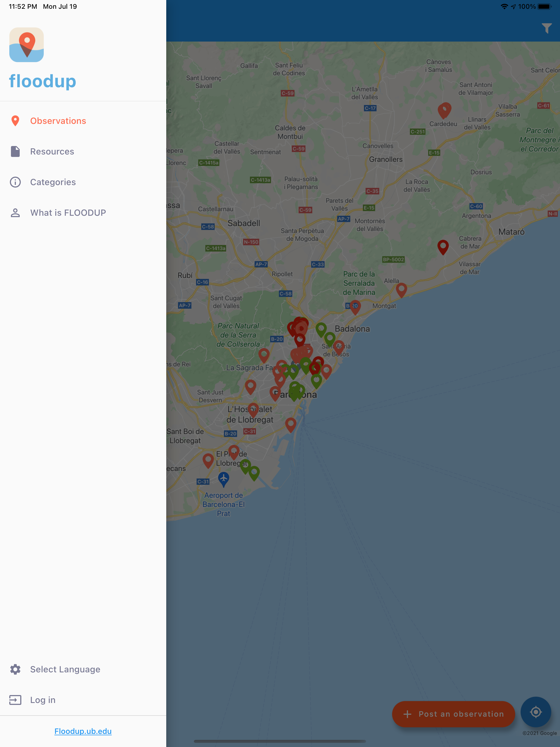Open the map filter funnel icon
560x747 pixels.
pyautogui.click(x=547, y=28)
